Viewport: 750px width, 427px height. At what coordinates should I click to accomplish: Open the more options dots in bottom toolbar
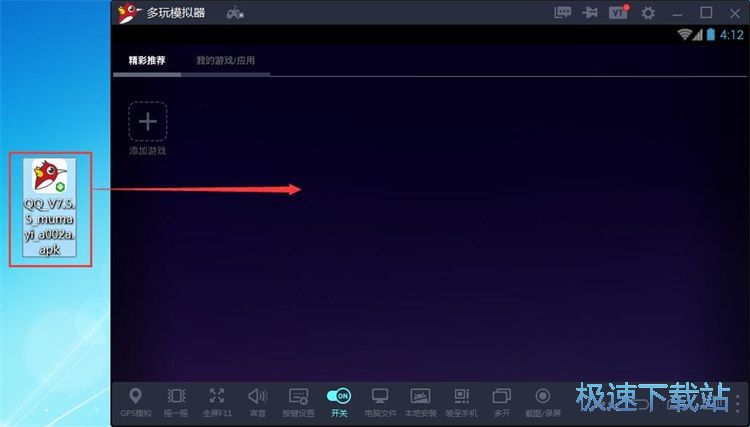coord(737,403)
